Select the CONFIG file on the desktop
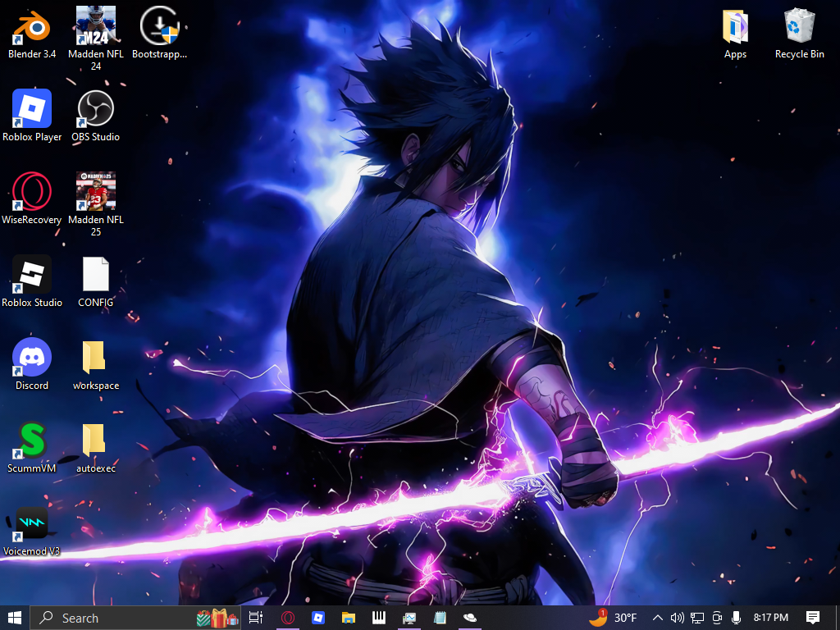The width and height of the screenshot is (840, 630). (96, 281)
